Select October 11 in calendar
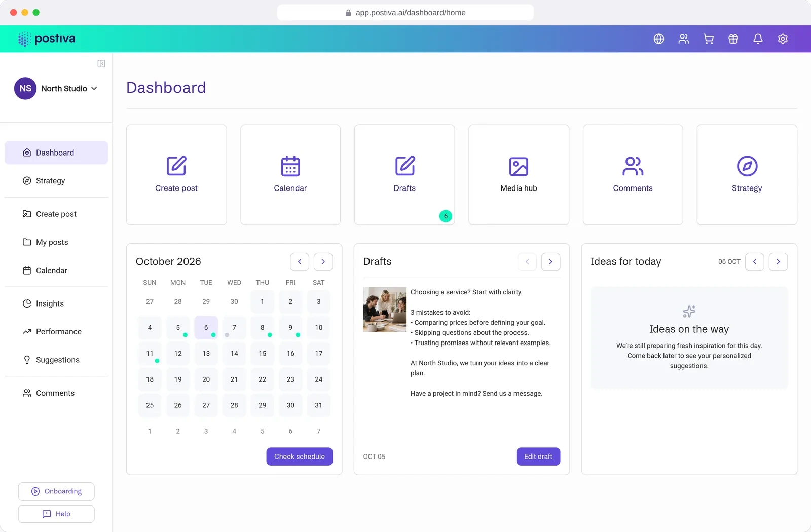This screenshot has height=532, width=811. coord(150,354)
